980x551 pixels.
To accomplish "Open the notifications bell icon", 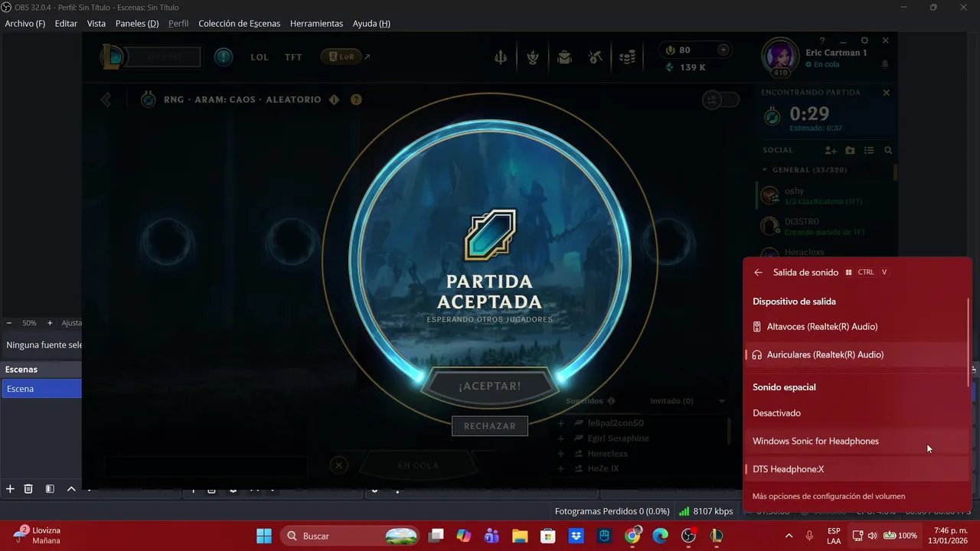I will (x=886, y=65).
